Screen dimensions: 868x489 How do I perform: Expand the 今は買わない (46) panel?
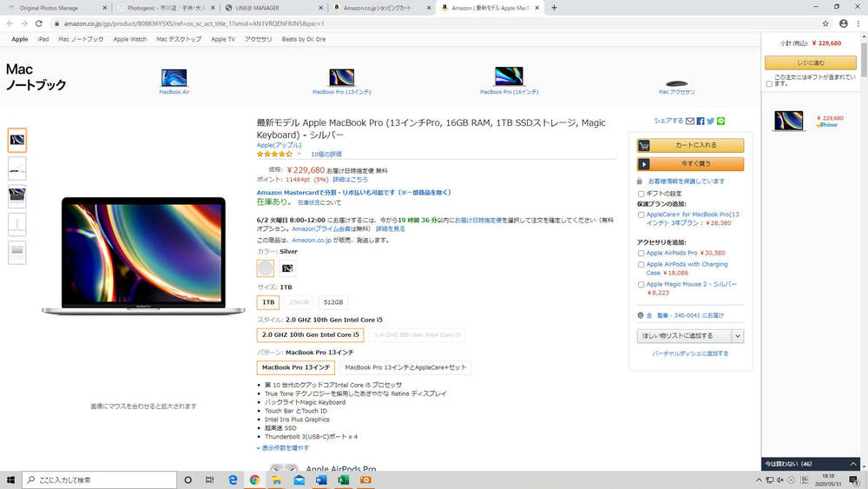point(811,464)
